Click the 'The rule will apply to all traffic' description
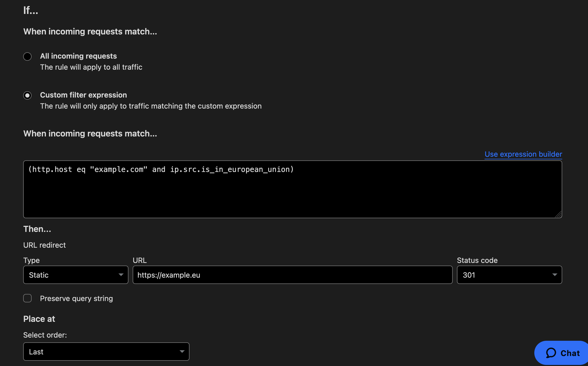The width and height of the screenshot is (588, 366). pos(91,67)
